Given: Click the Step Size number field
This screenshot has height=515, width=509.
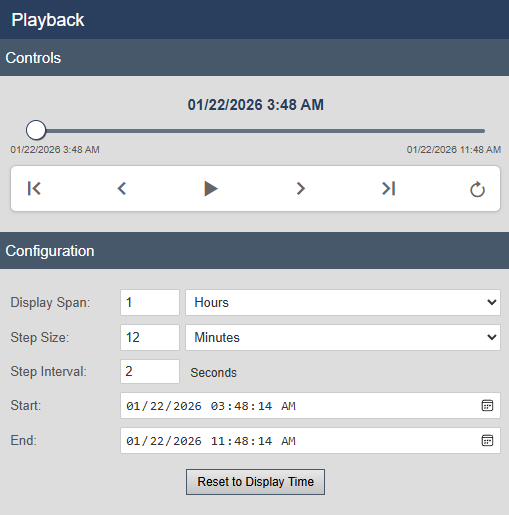Looking at the screenshot, I should 150,337.
